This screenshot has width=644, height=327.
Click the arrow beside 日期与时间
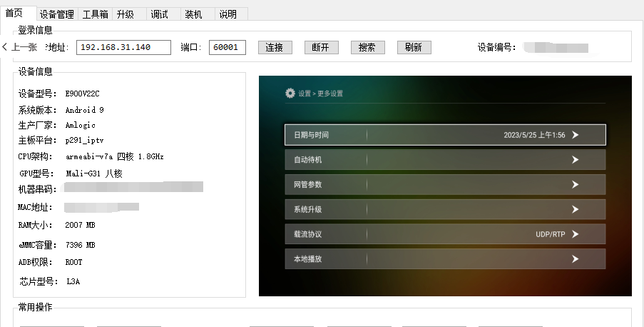pyautogui.click(x=576, y=135)
